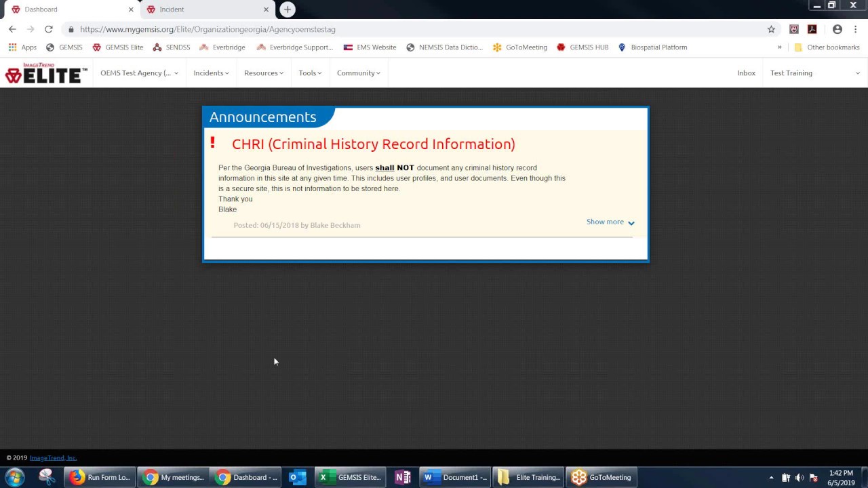Open Snipping Tool taskbar icon
Image resolution: width=868 pixels, height=488 pixels.
(47, 477)
